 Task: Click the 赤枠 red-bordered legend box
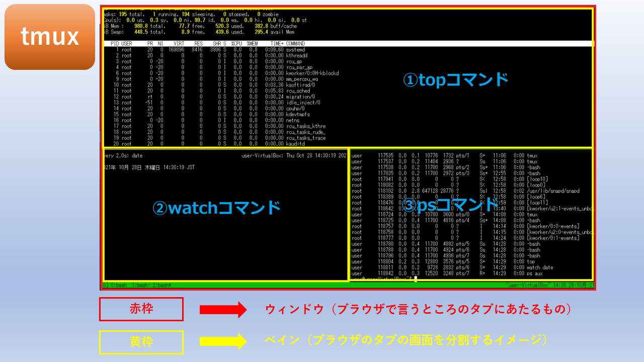tap(141, 309)
